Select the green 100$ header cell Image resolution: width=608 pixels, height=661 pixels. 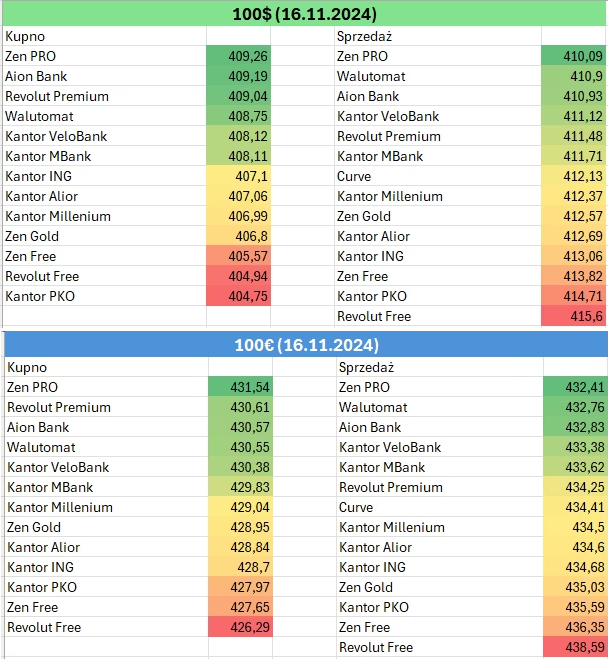click(x=304, y=14)
